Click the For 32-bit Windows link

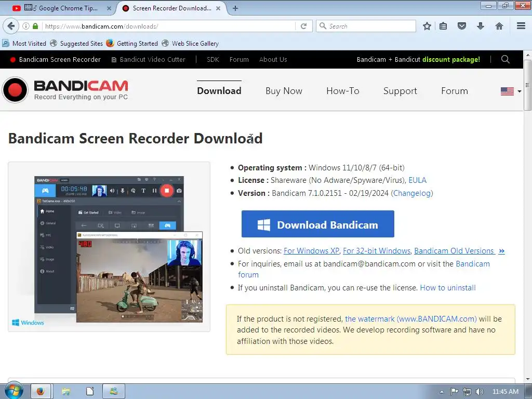coord(377,251)
